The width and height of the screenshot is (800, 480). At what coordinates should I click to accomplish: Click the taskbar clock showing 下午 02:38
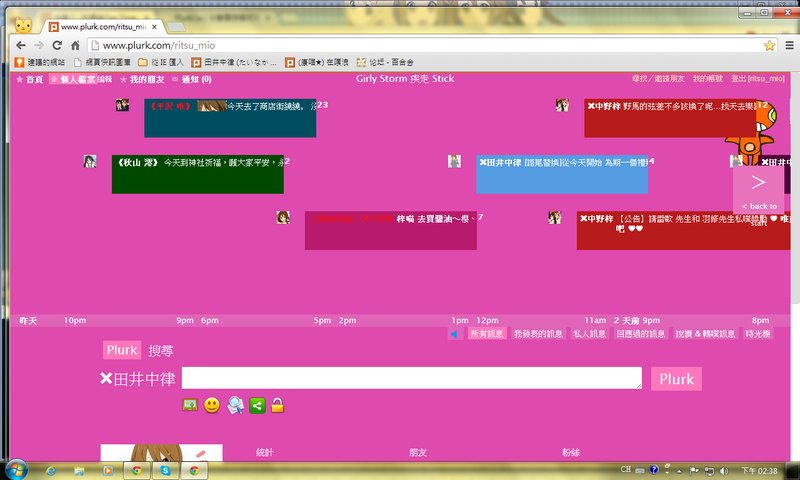pos(759,471)
